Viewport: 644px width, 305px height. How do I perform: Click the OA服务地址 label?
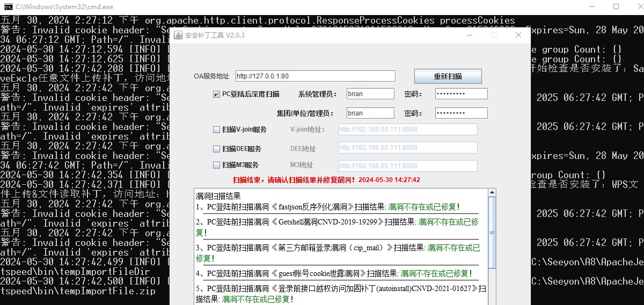211,76
